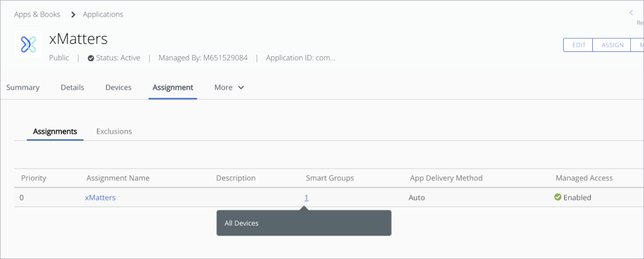Click the xMatters app logo icon

click(28, 44)
